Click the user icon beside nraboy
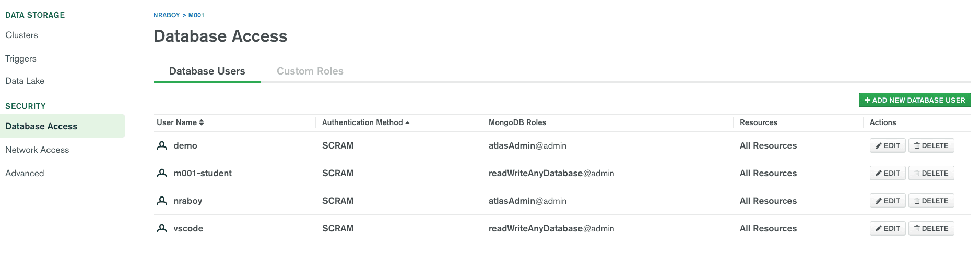 tap(162, 201)
